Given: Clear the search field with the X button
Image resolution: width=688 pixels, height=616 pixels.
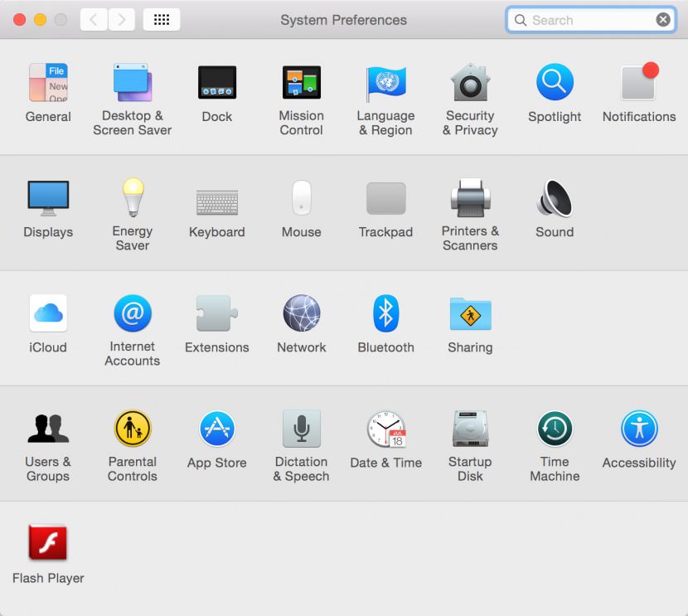Looking at the screenshot, I should 662,19.
